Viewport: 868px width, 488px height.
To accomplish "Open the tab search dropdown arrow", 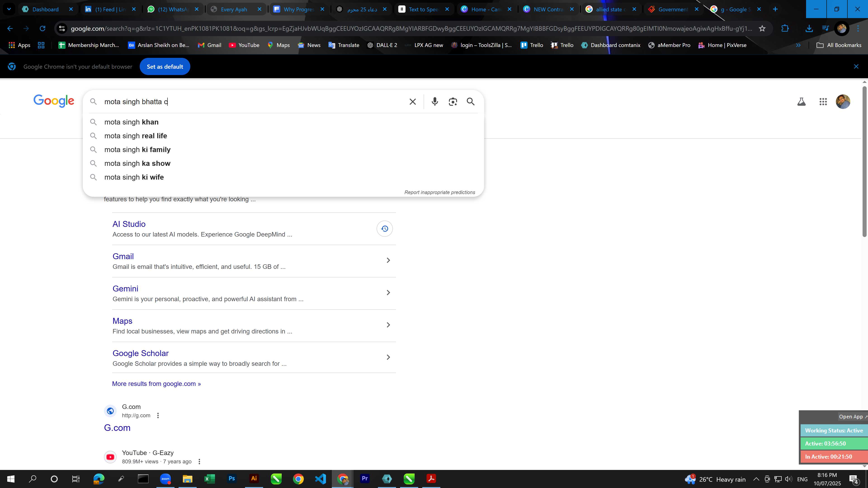I will (x=9, y=9).
